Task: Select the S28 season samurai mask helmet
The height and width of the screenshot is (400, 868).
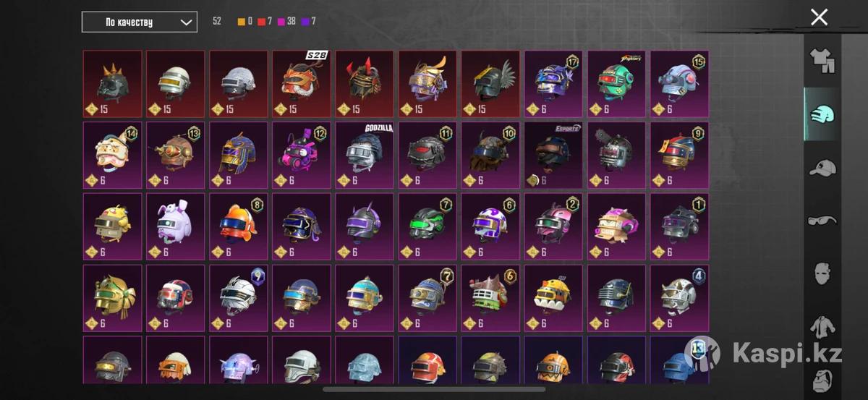Action: tap(302, 84)
